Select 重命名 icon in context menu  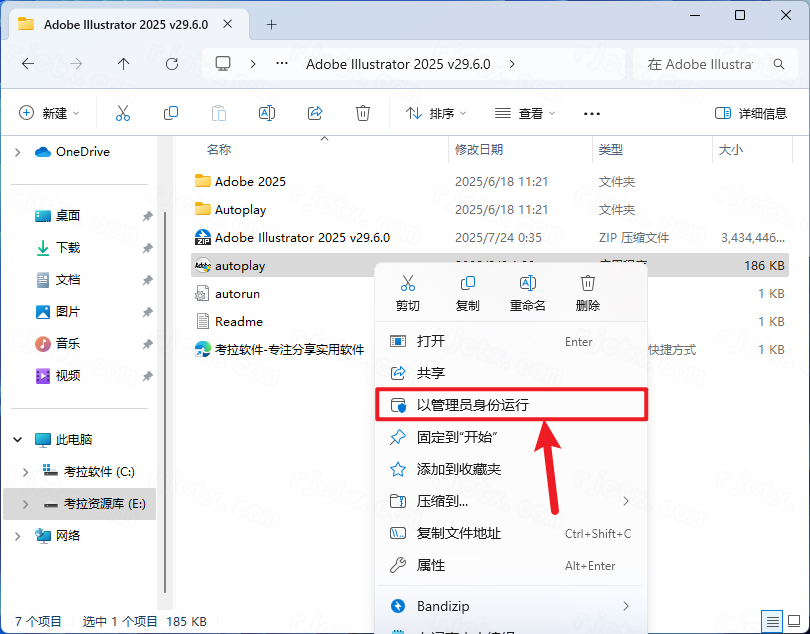point(527,283)
